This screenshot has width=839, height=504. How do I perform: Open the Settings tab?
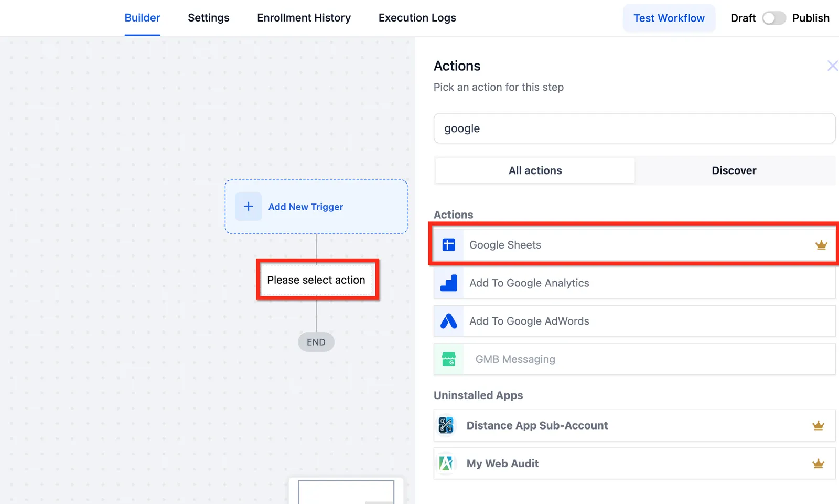point(209,18)
